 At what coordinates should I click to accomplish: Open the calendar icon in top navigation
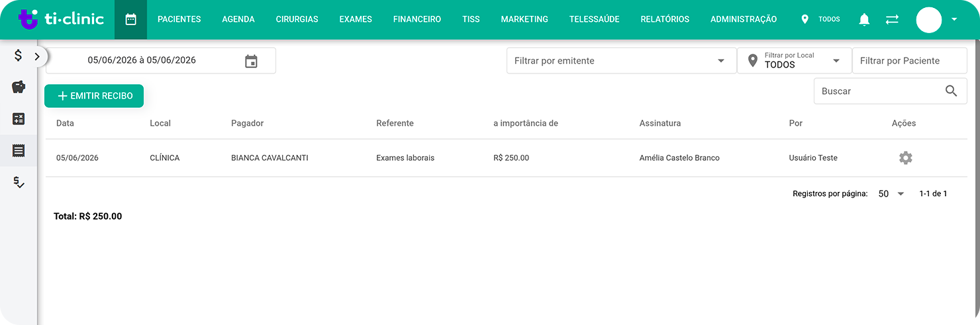pyautogui.click(x=130, y=19)
